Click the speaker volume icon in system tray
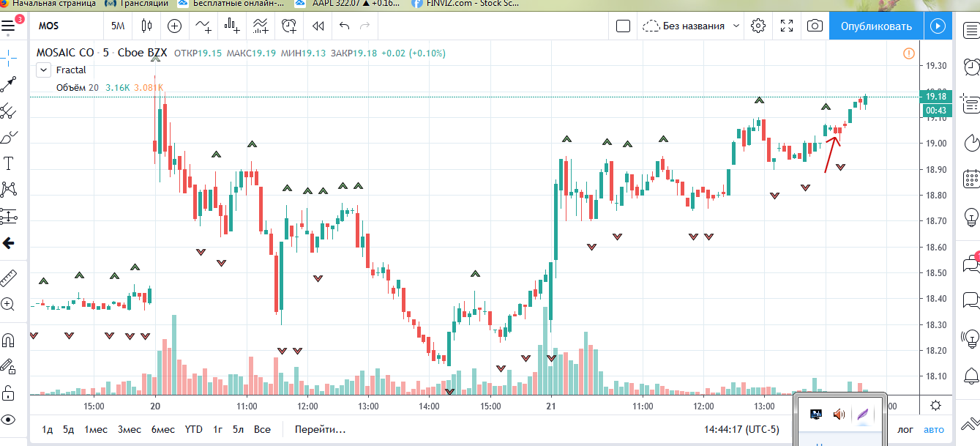 coord(839,415)
